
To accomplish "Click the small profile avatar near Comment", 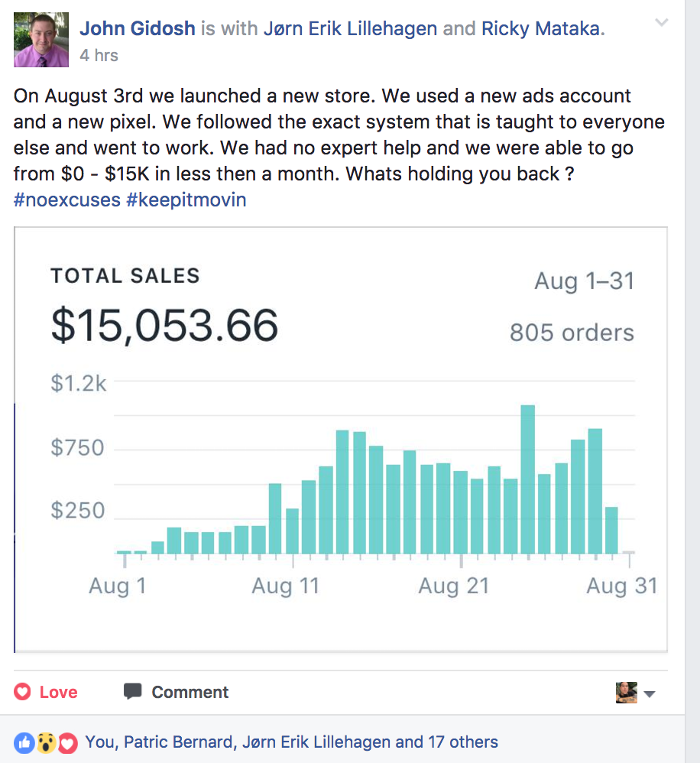I will [x=627, y=693].
